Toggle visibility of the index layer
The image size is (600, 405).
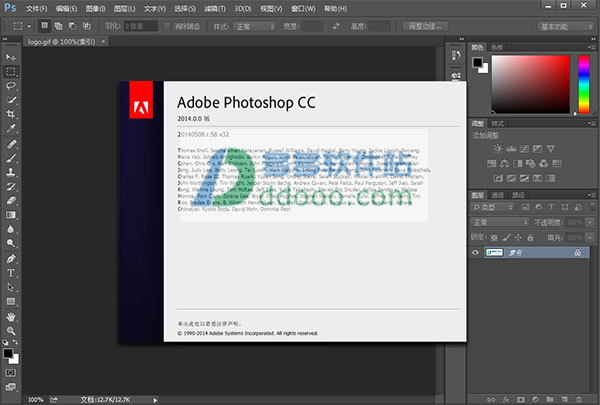pos(476,253)
